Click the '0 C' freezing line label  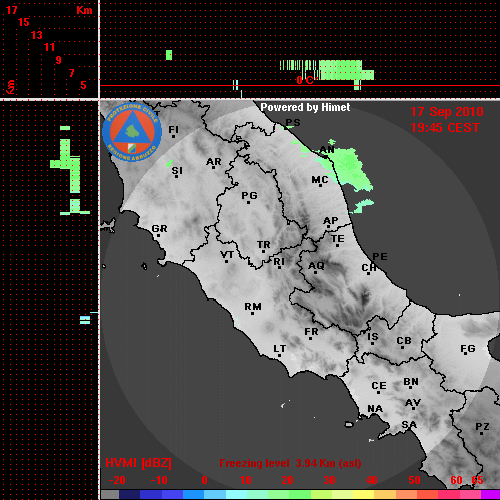[305, 80]
